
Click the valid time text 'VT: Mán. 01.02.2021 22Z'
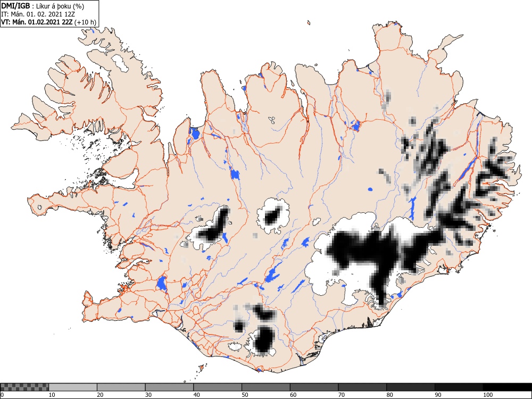37,22
